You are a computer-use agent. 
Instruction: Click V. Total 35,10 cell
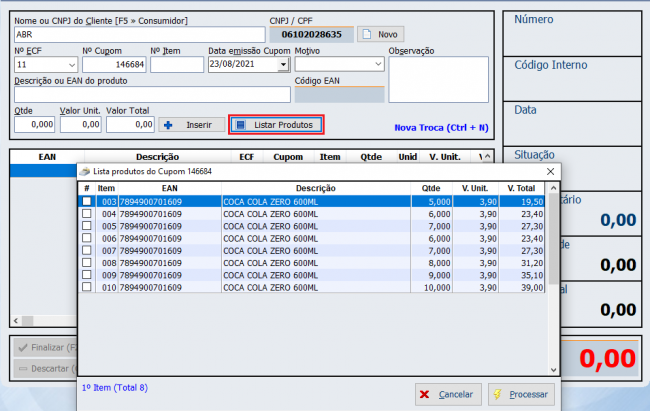pos(521,275)
